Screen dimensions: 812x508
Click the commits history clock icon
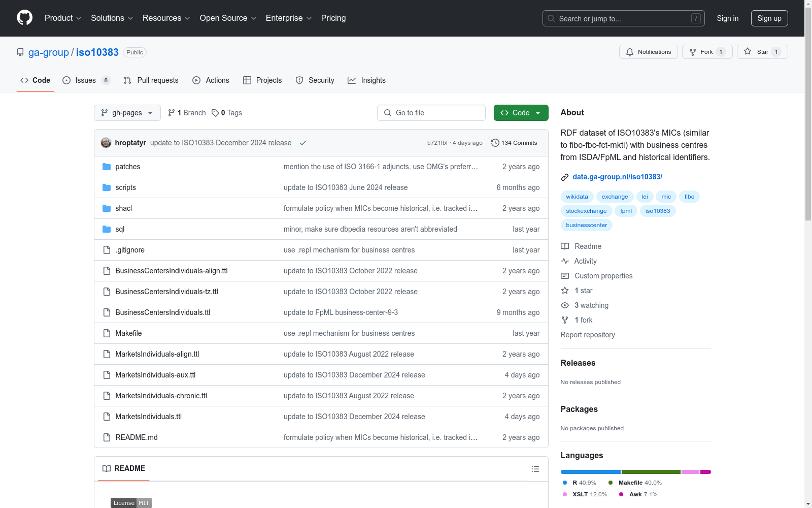pyautogui.click(x=495, y=143)
